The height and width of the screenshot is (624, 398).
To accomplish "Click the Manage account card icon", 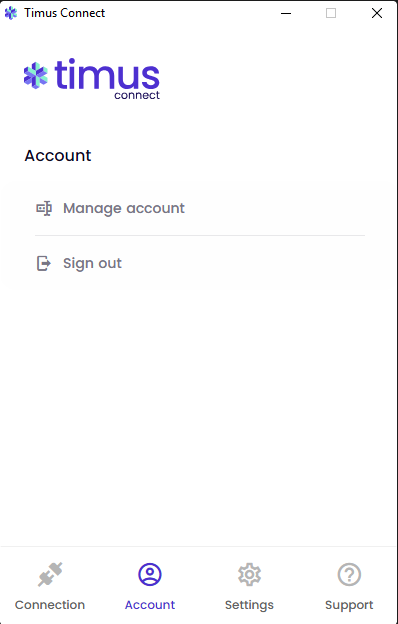I will click(x=44, y=208).
